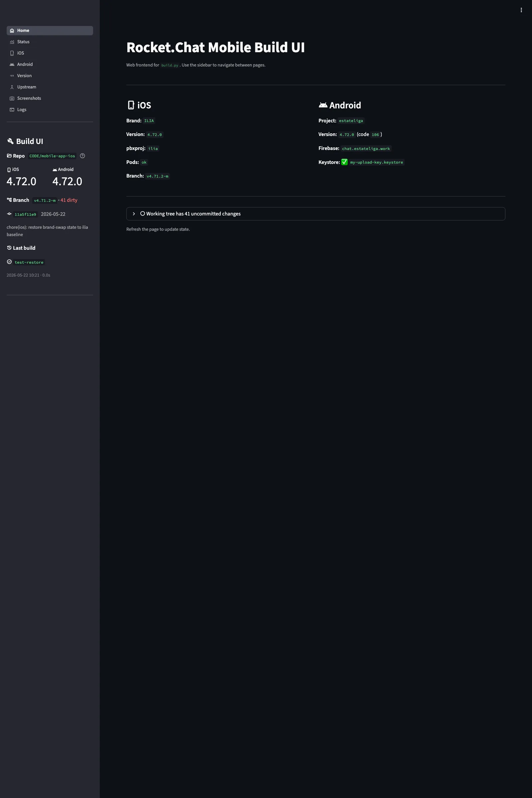The height and width of the screenshot is (798, 532).
Task: Open the Home page in sidebar
Action: (x=50, y=31)
